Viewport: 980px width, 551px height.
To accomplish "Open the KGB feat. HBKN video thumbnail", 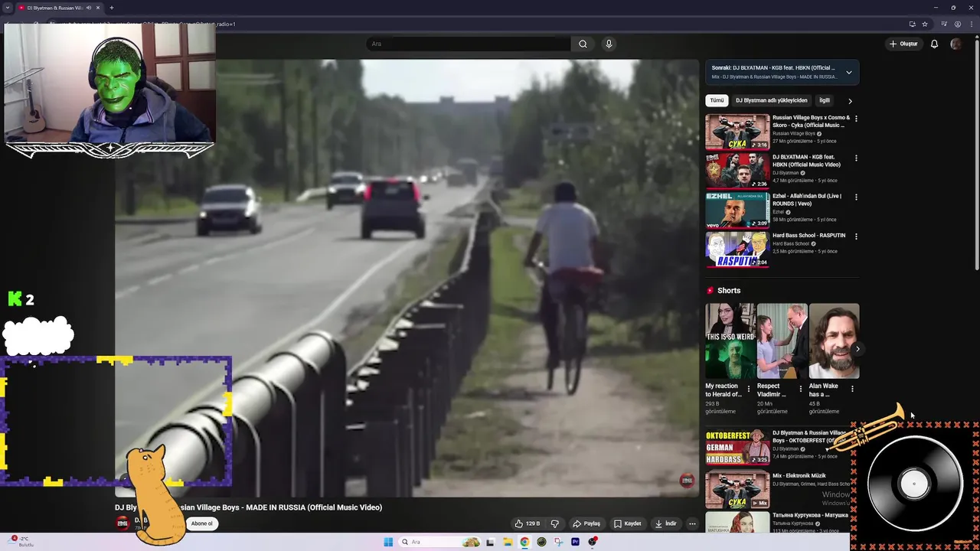I will (737, 171).
